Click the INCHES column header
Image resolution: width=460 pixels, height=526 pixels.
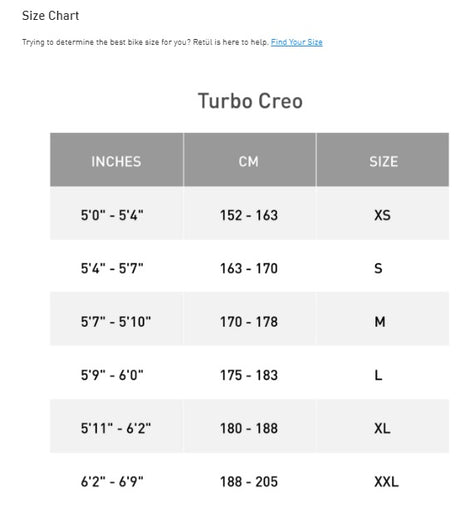[116, 160]
